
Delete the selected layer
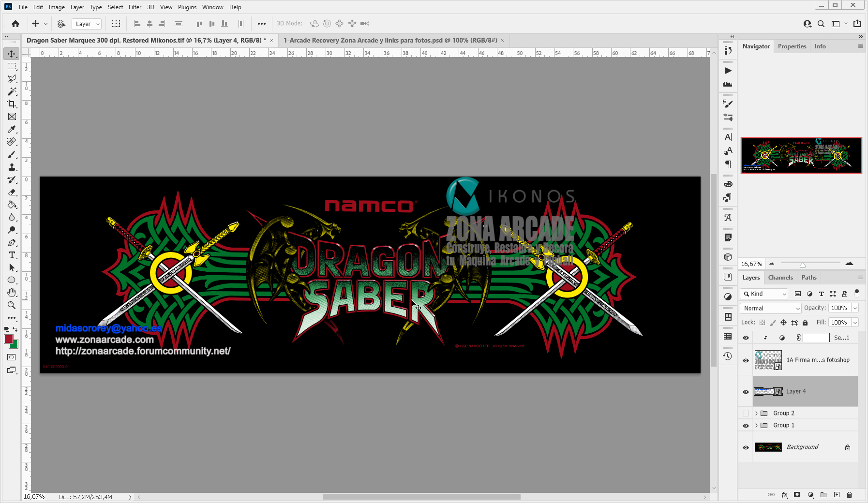850,495
